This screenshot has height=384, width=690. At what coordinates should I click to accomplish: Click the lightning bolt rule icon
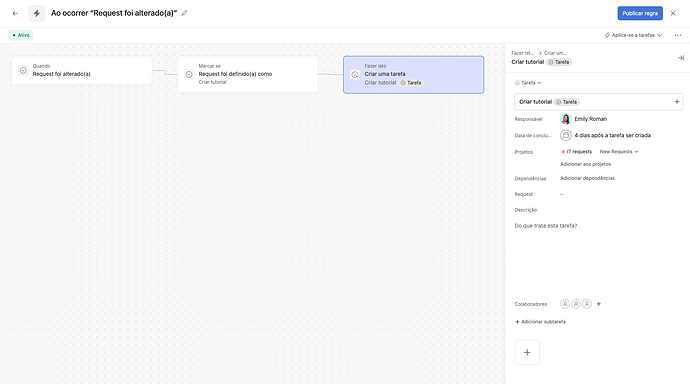[x=37, y=13]
